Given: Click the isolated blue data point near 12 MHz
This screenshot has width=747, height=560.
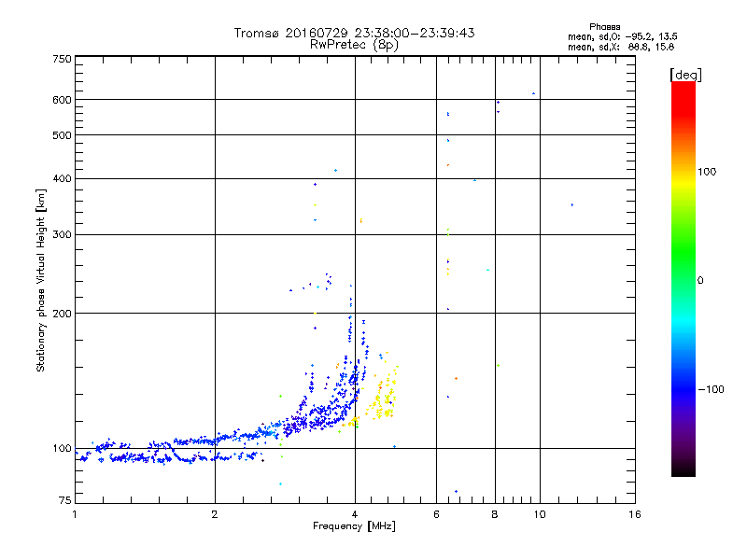Looking at the screenshot, I should point(572,205).
